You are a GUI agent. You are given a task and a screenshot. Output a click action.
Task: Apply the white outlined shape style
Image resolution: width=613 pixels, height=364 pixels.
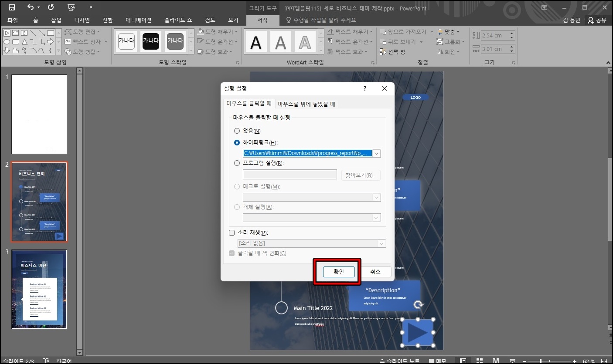pyautogui.click(x=126, y=40)
